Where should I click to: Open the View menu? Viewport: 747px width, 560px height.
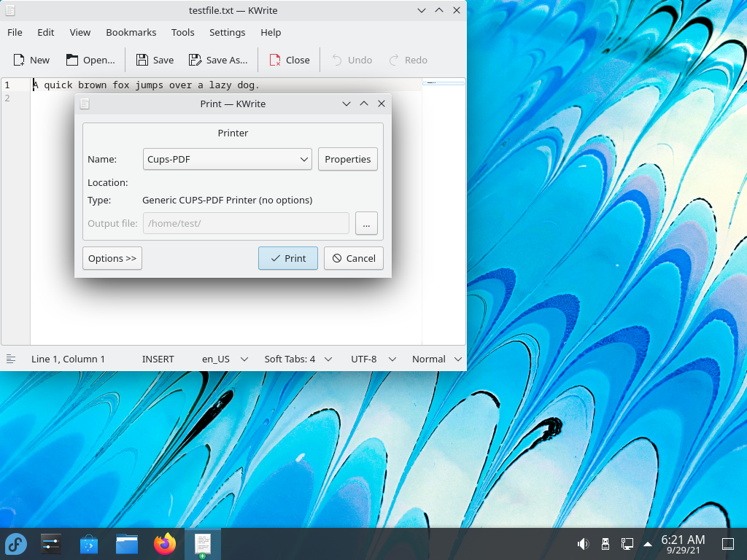(x=80, y=32)
